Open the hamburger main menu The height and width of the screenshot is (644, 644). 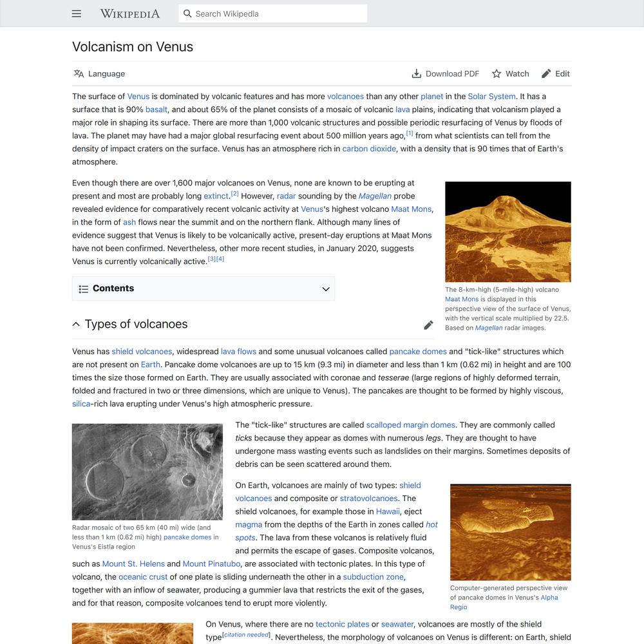(x=77, y=14)
